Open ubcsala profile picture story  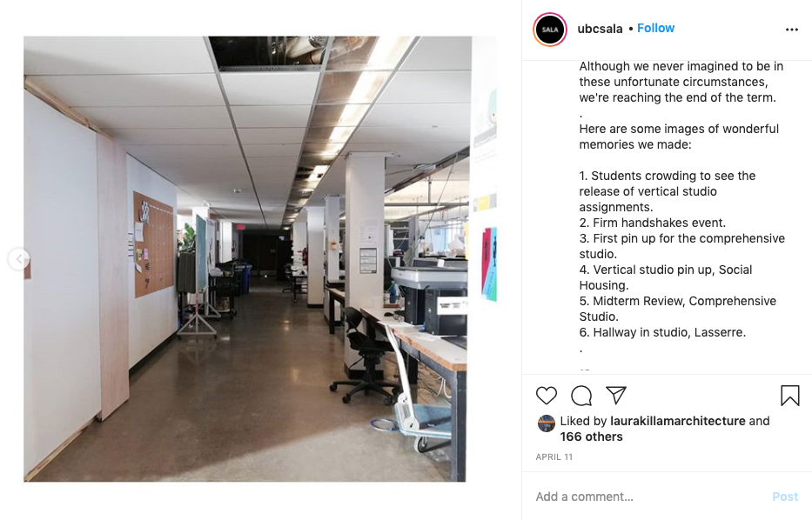pos(550,30)
